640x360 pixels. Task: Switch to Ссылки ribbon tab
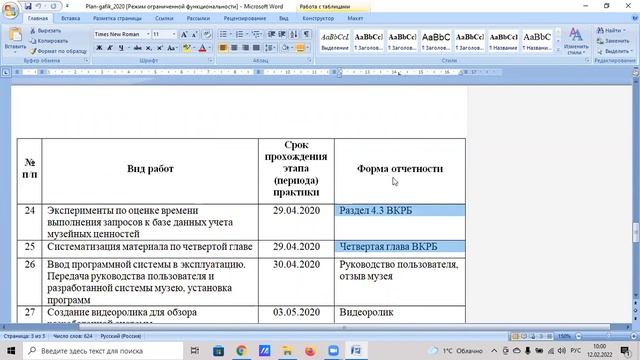164,18
